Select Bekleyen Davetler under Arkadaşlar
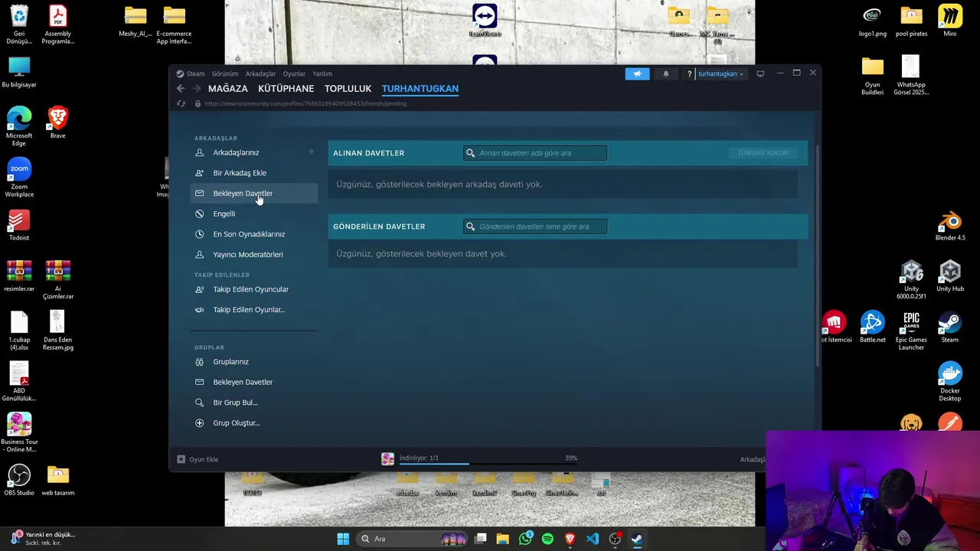 point(254,193)
